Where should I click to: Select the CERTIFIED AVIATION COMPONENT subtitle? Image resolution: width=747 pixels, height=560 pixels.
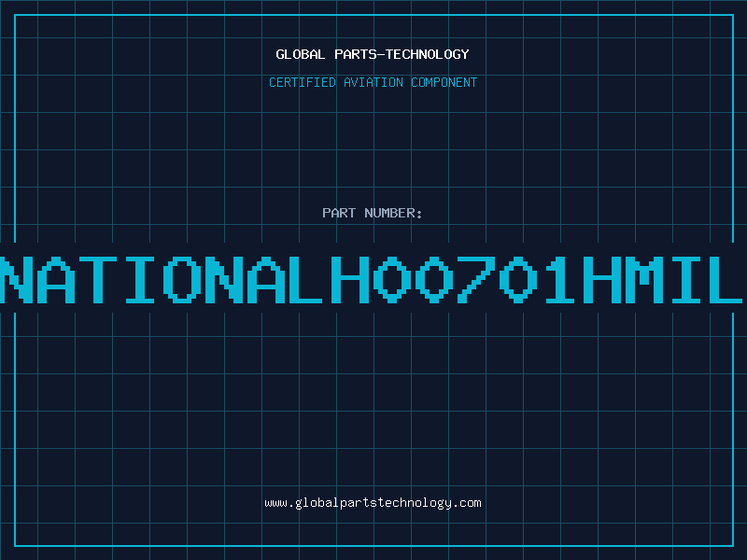point(373,82)
